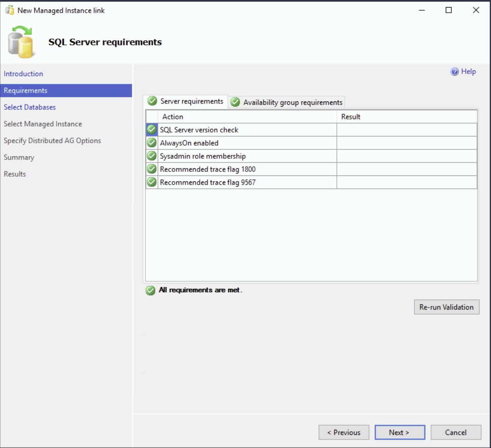Click 'All requirements are met.' status text

tap(200, 290)
